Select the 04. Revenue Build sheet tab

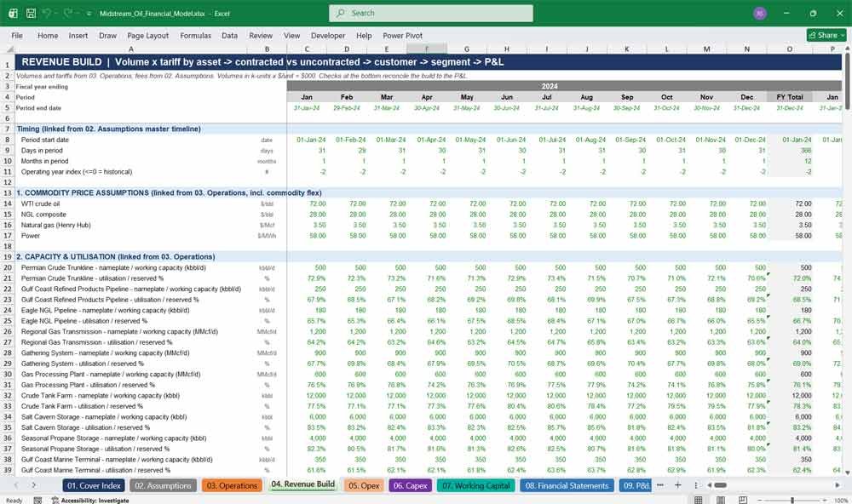click(302, 484)
